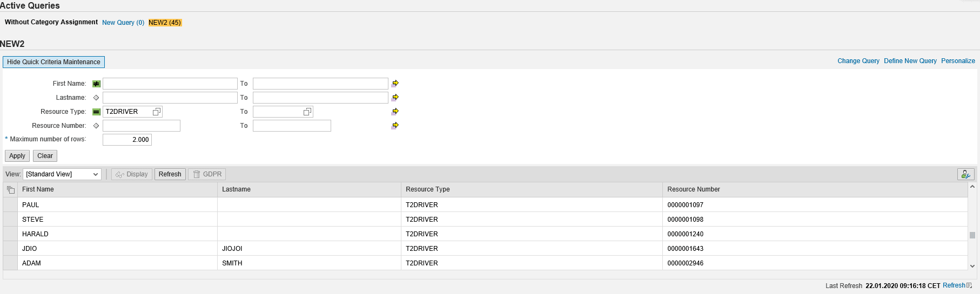Click the Apply button
This screenshot has width=980, height=294.
click(x=17, y=156)
